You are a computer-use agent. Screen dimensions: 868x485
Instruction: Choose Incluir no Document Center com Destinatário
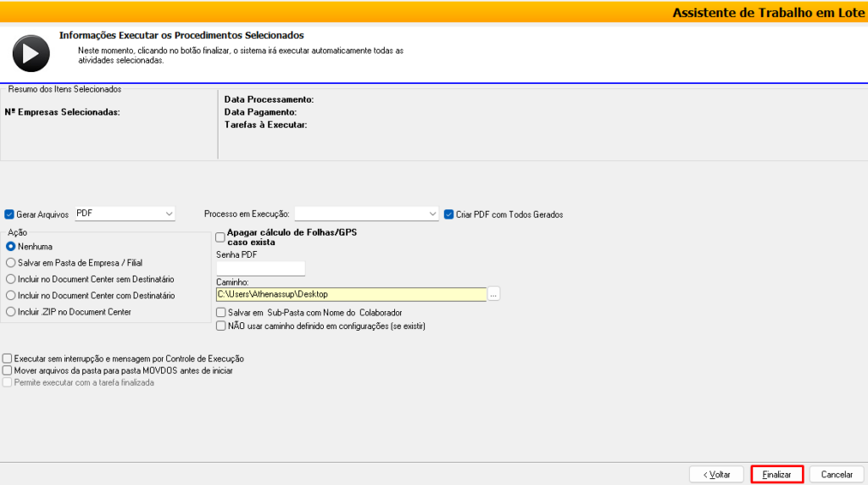point(11,296)
